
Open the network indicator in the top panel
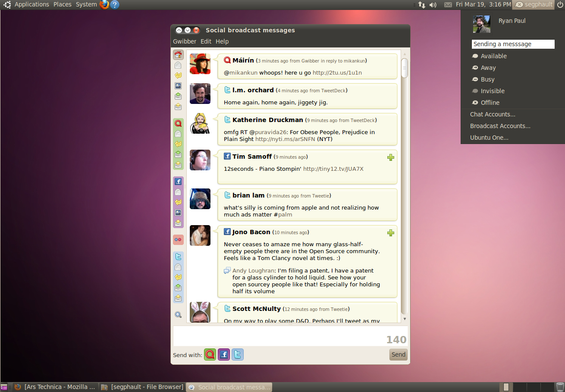coord(422,5)
